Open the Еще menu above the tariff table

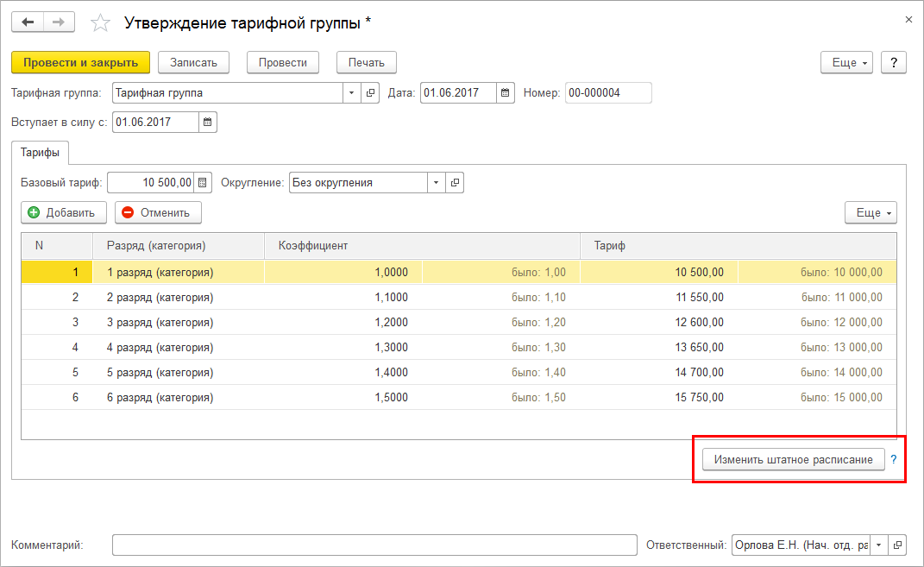(871, 213)
